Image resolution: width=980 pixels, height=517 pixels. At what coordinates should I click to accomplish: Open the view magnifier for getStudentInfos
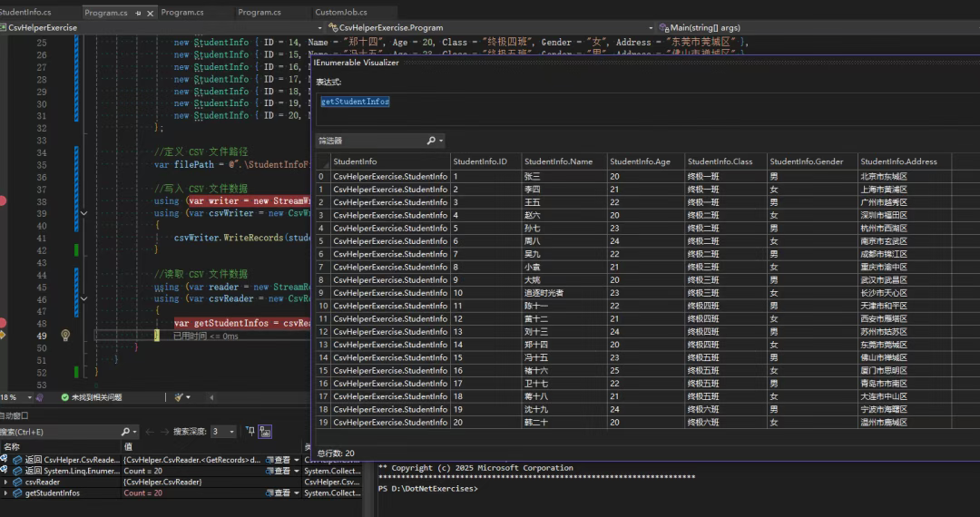click(x=270, y=493)
